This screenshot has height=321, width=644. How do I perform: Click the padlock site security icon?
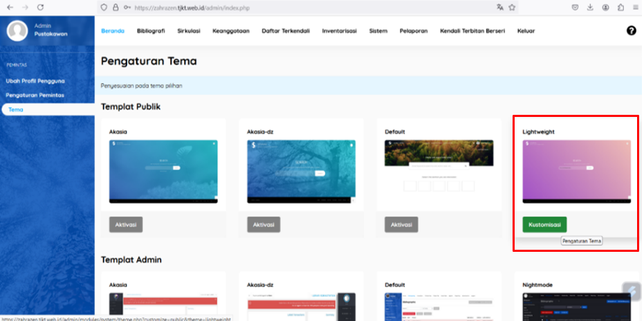tap(115, 7)
